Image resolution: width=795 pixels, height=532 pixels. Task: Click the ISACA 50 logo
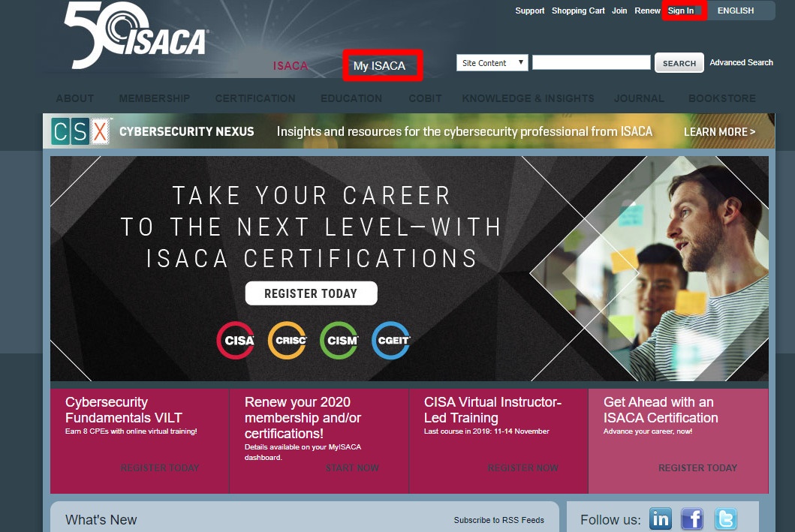135,36
